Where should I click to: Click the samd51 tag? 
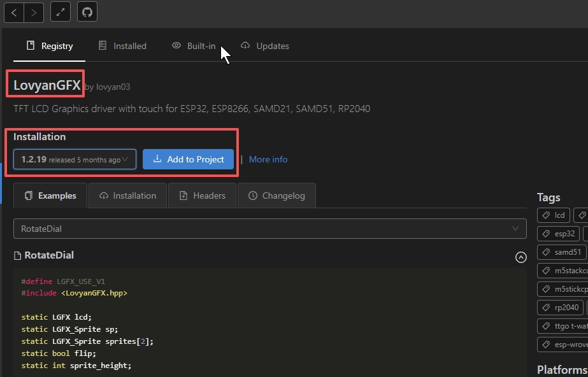(562, 252)
